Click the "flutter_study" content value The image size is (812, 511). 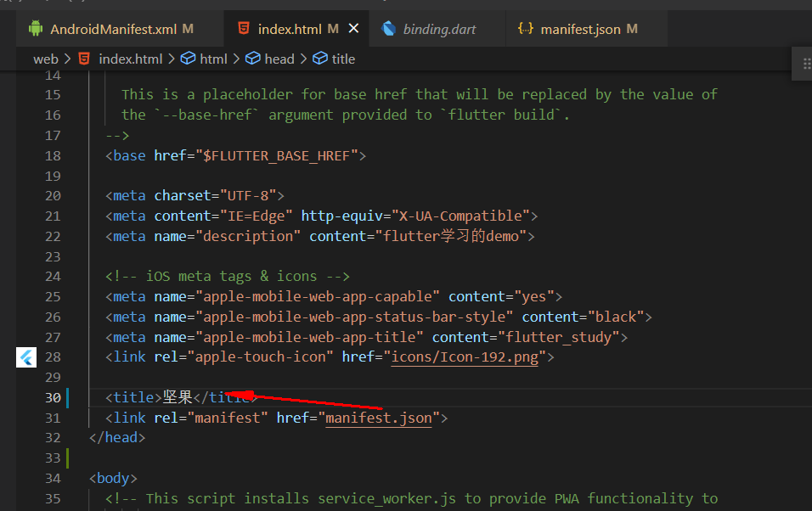coord(558,337)
